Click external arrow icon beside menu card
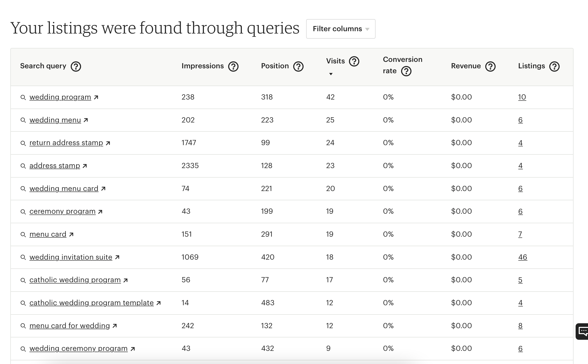 (71, 235)
